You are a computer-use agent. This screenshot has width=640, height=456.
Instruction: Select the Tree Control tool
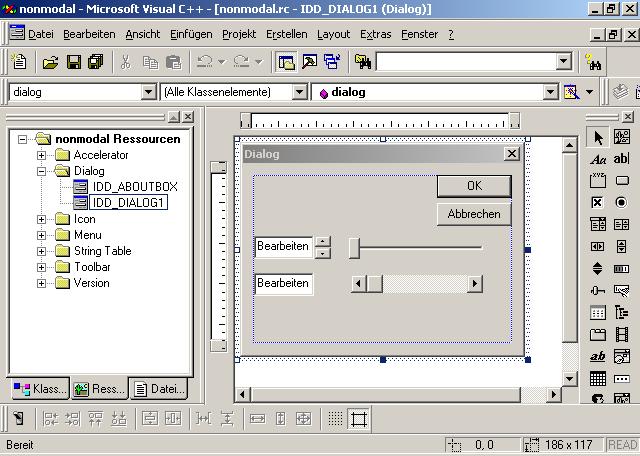tap(622, 313)
